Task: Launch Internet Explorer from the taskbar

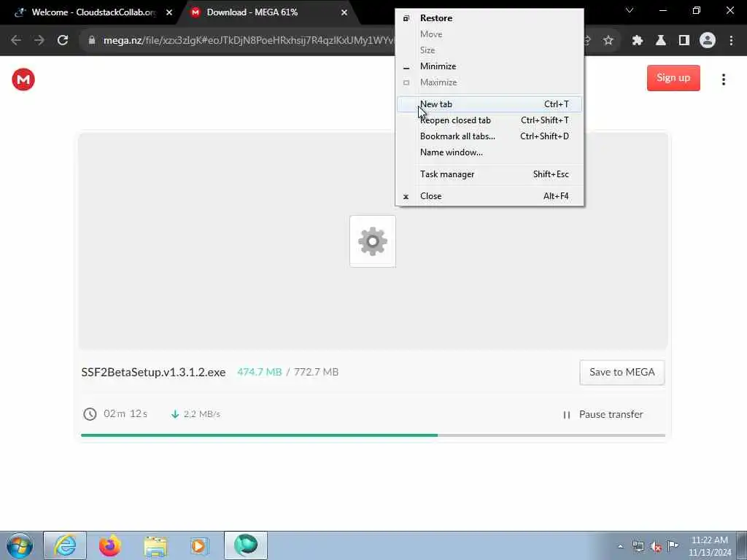Action: coord(65,545)
